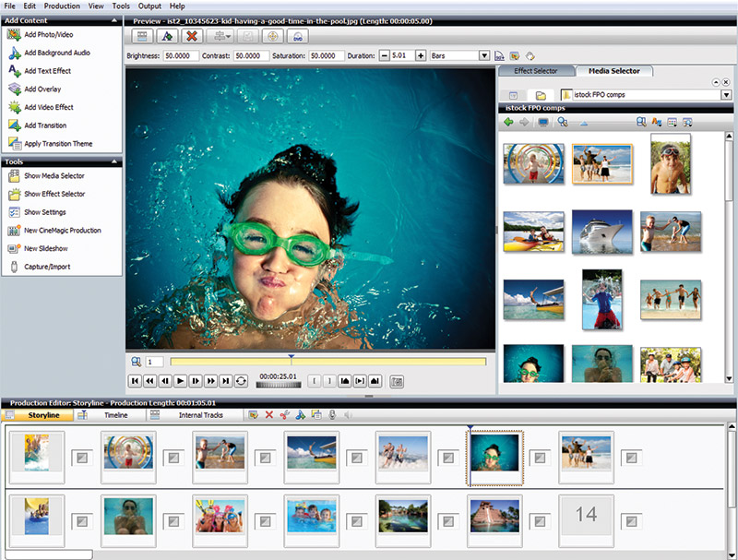Click the scissors split icon in production editor
The image size is (738, 560).
click(284, 415)
